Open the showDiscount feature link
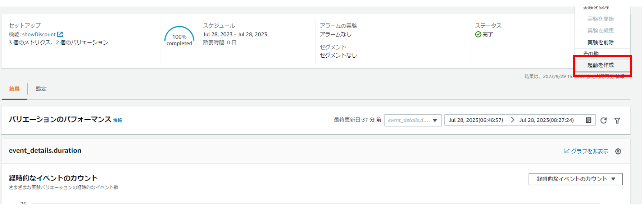The height and width of the screenshot is (208, 644). point(39,35)
